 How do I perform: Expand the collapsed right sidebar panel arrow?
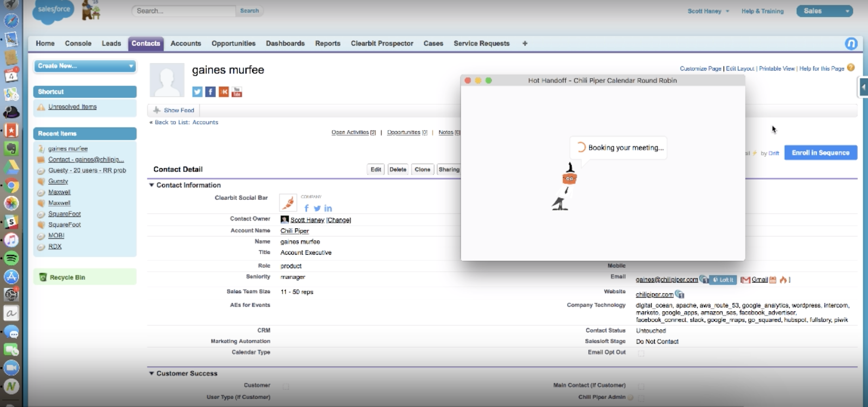coord(863,87)
